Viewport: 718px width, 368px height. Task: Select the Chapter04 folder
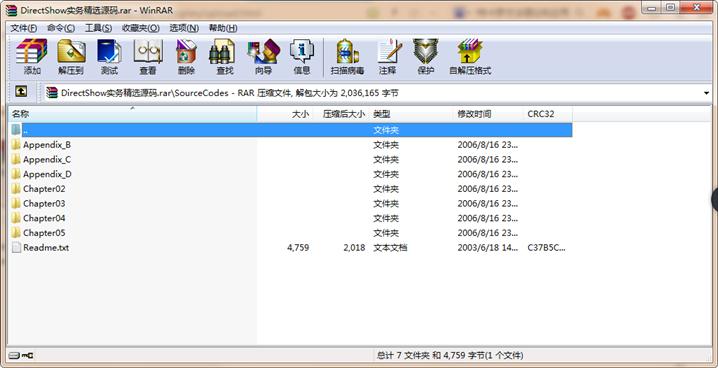[x=44, y=218]
